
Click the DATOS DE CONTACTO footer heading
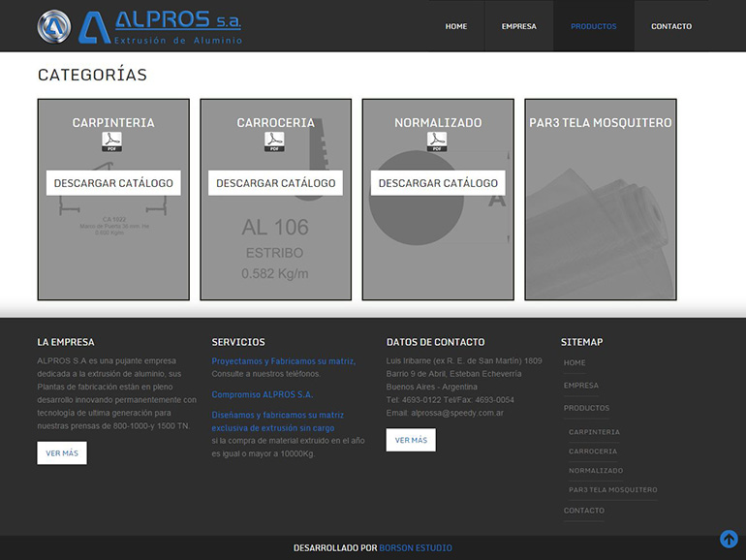(x=435, y=342)
